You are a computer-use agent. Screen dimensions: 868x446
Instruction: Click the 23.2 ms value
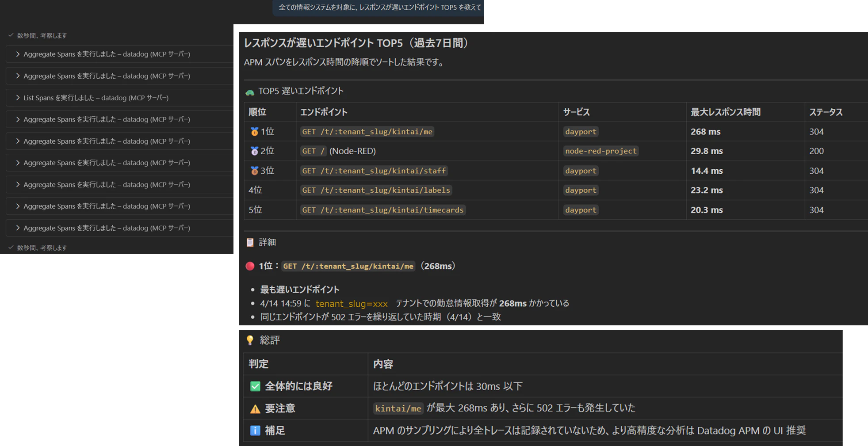[x=707, y=190]
